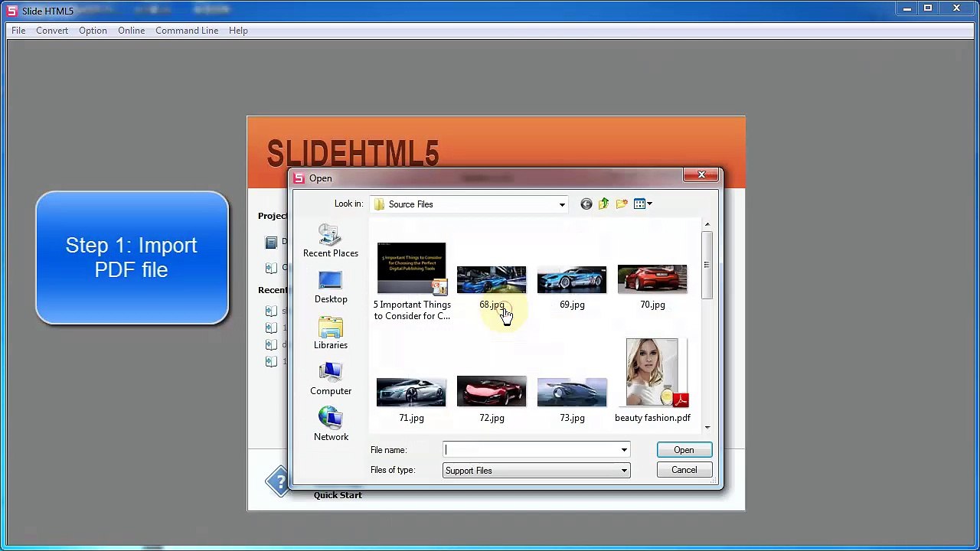Screen dimensions: 980x551
Task: Select the beauty fashion.pdf file
Action: (652, 381)
